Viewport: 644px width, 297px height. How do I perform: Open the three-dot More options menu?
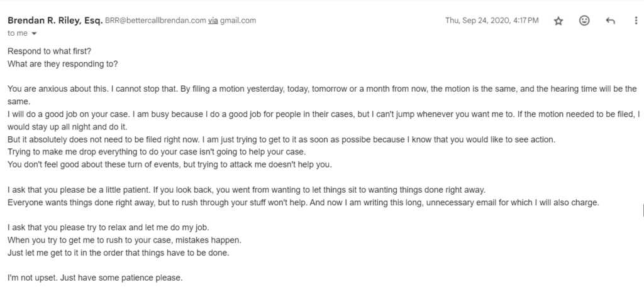[x=636, y=20]
